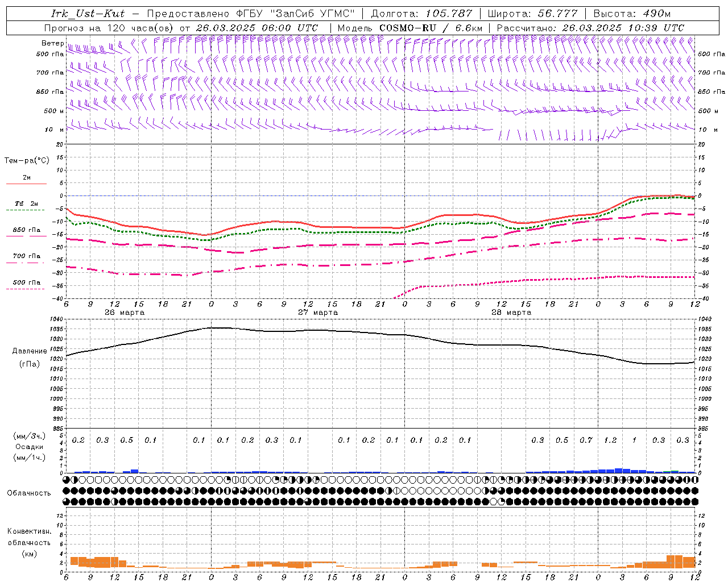The image size is (728, 582).
Task: Click the "Облачность" cloud cover label
Action: (29, 493)
